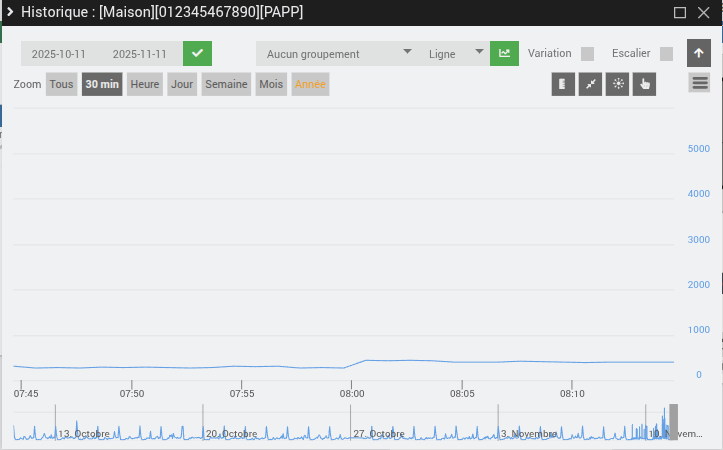Select zoom Tous
The image size is (723, 450).
coord(61,84)
